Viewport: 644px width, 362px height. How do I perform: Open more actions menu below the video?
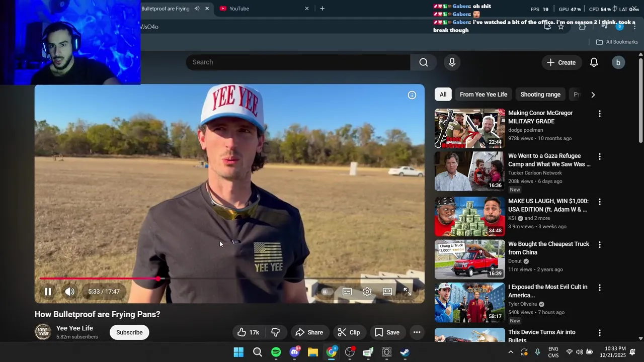tap(417, 332)
